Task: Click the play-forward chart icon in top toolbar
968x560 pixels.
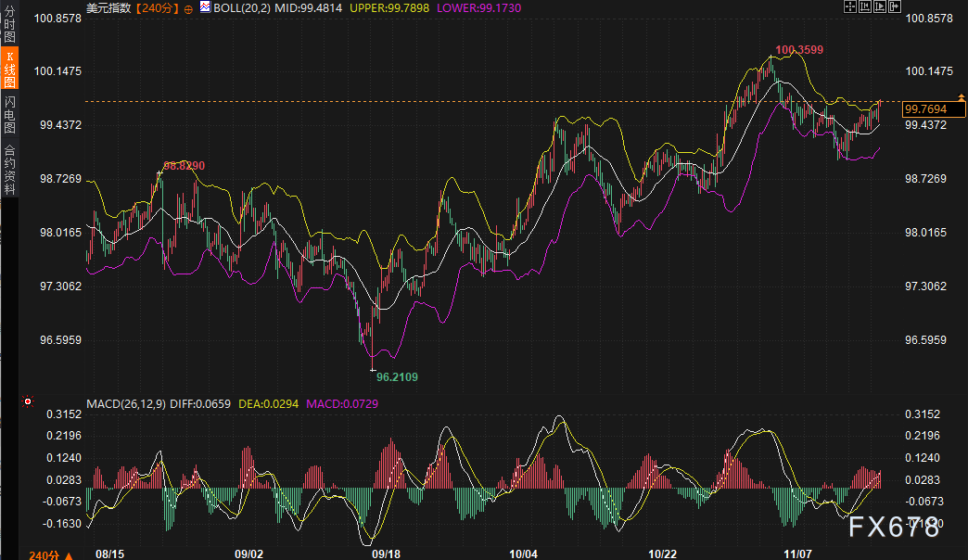Action: pyautogui.click(x=880, y=6)
